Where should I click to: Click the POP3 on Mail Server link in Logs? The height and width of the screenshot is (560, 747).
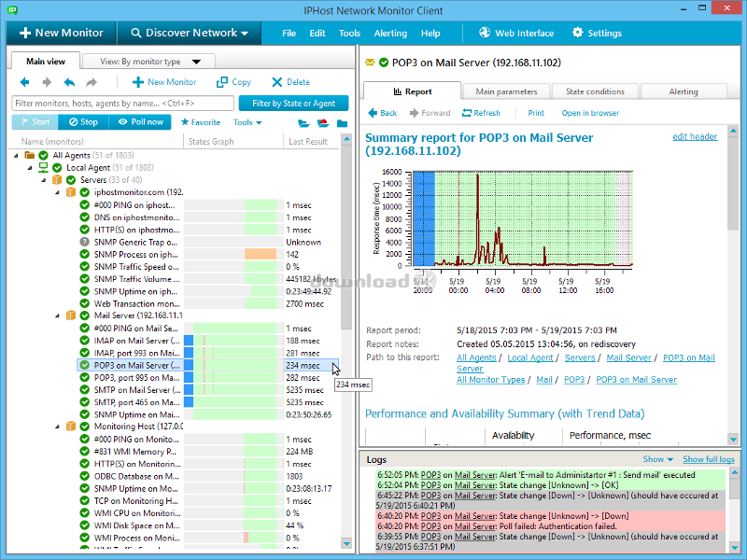pos(430,475)
